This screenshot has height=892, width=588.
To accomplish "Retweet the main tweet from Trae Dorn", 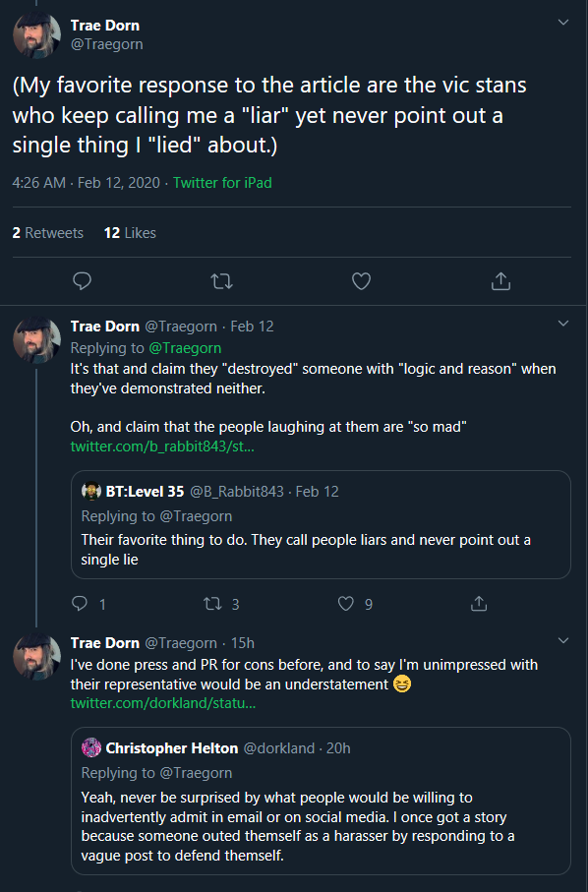I will (x=222, y=281).
